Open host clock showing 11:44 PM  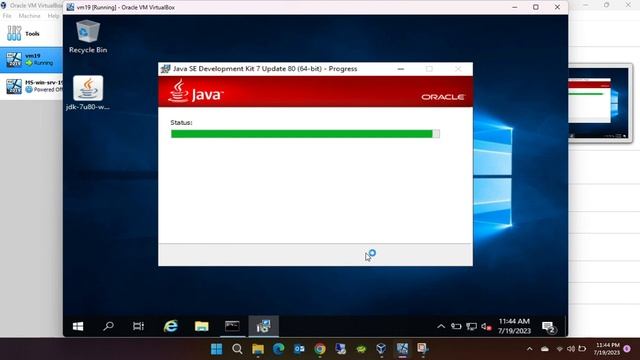click(x=608, y=349)
